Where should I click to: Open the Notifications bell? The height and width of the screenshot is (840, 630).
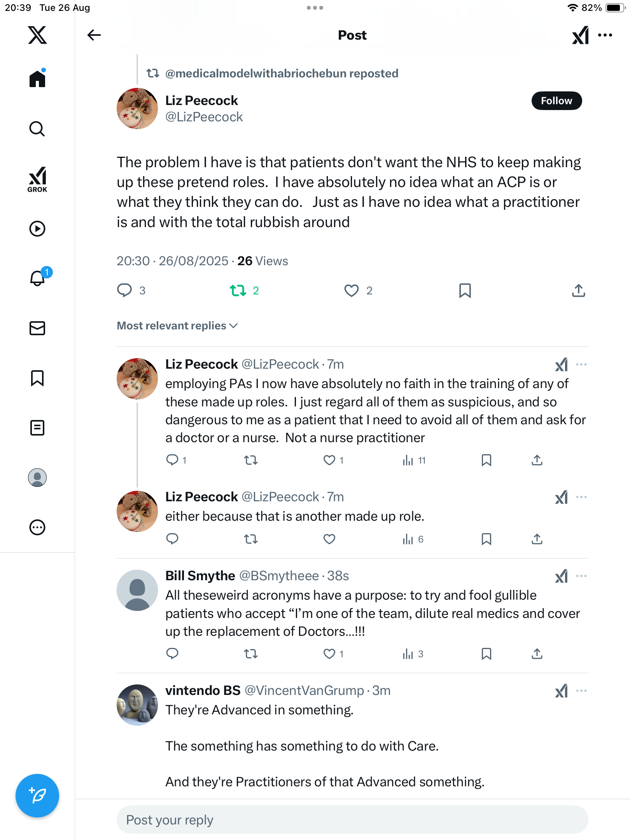(38, 278)
